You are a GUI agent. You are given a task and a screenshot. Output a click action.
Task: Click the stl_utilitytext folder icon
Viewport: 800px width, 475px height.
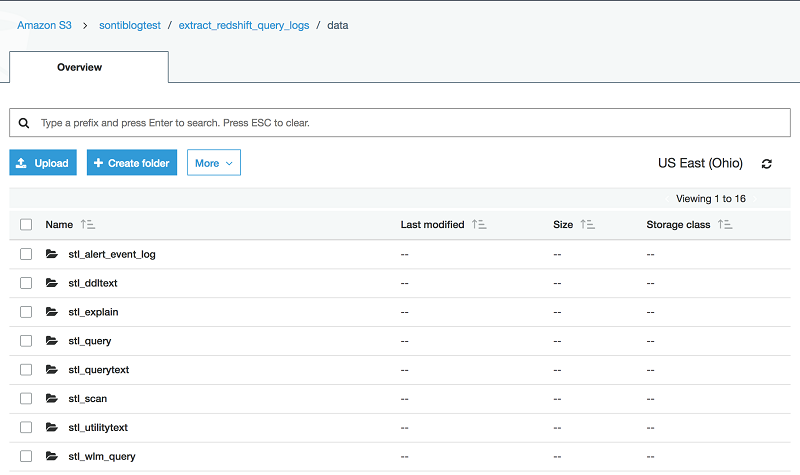tap(52, 427)
